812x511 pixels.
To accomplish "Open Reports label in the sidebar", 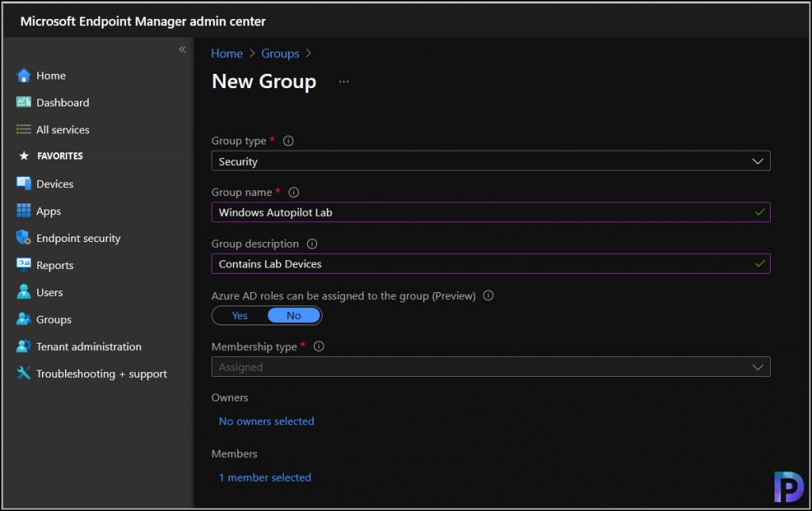I will pos(55,265).
